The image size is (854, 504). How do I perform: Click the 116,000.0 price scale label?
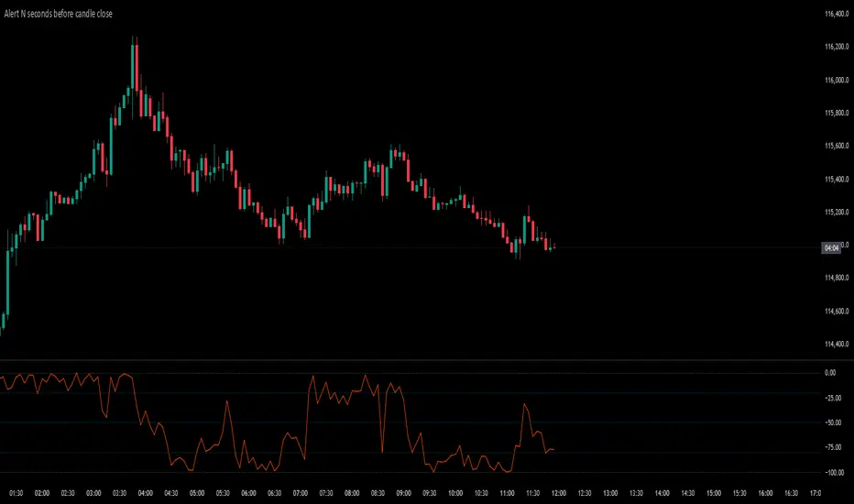(x=837, y=80)
